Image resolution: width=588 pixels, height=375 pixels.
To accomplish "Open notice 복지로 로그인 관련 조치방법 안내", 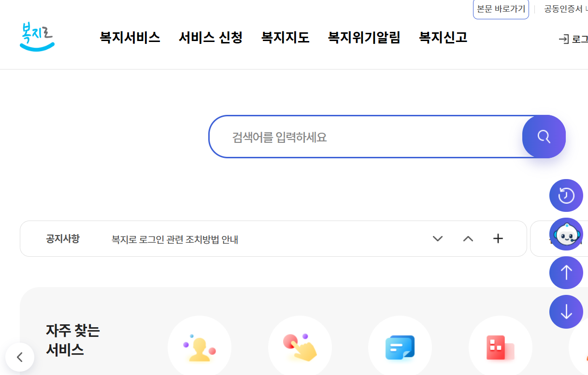I will [x=175, y=239].
